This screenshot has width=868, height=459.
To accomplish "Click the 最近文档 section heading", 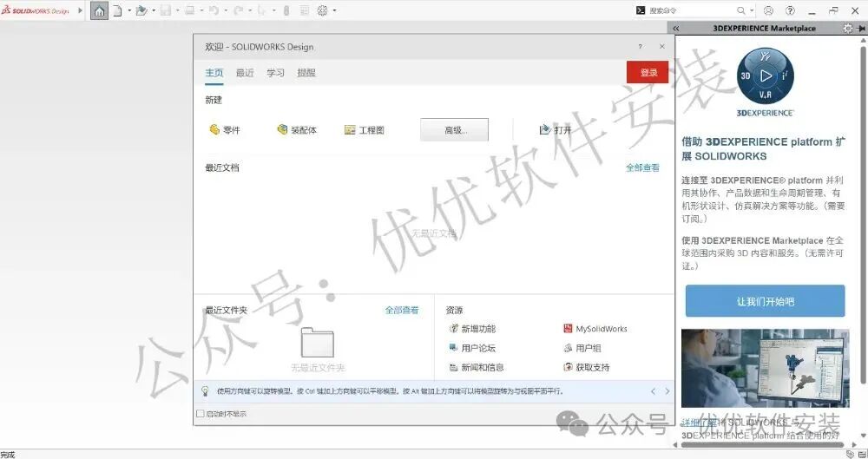I will 222,167.
